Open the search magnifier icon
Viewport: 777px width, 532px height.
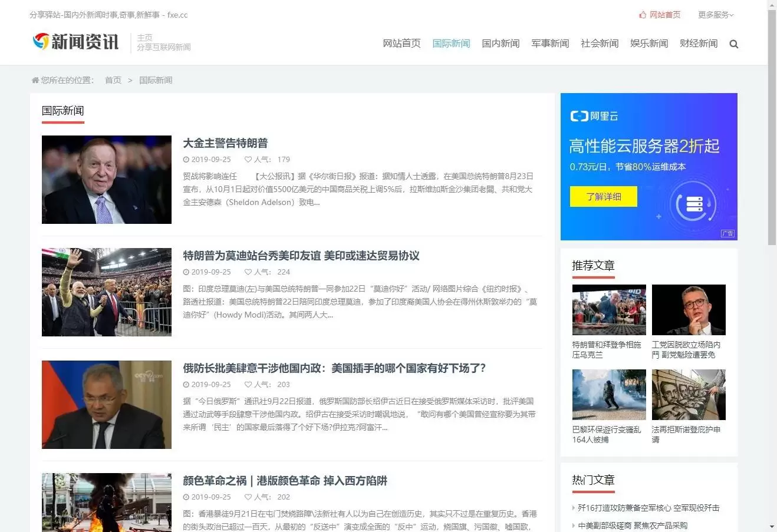coord(734,44)
